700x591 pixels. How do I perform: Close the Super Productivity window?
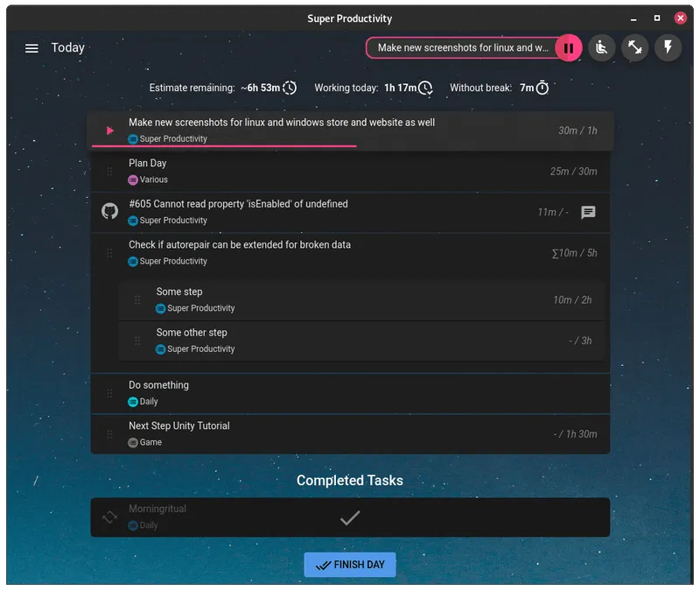point(681,18)
